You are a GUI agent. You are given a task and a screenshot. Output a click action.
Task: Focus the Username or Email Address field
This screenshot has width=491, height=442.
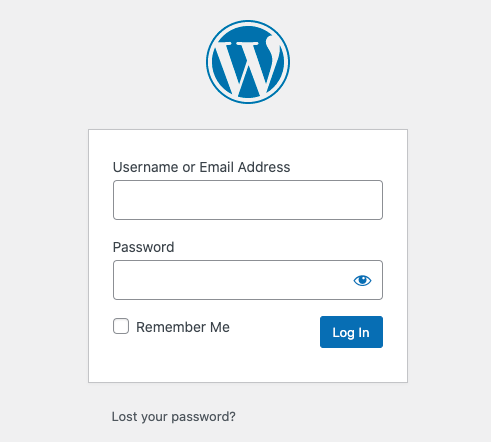[x=248, y=200]
